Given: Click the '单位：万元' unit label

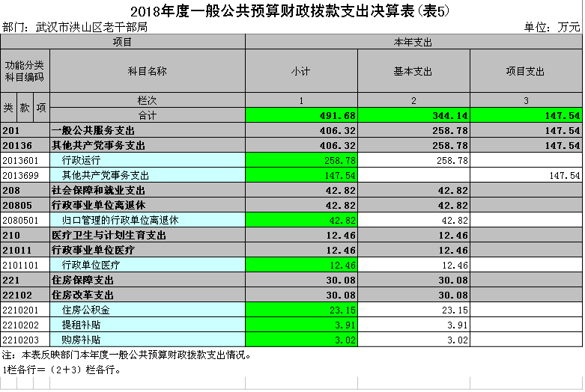Looking at the screenshot, I should click(x=552, y=28).
